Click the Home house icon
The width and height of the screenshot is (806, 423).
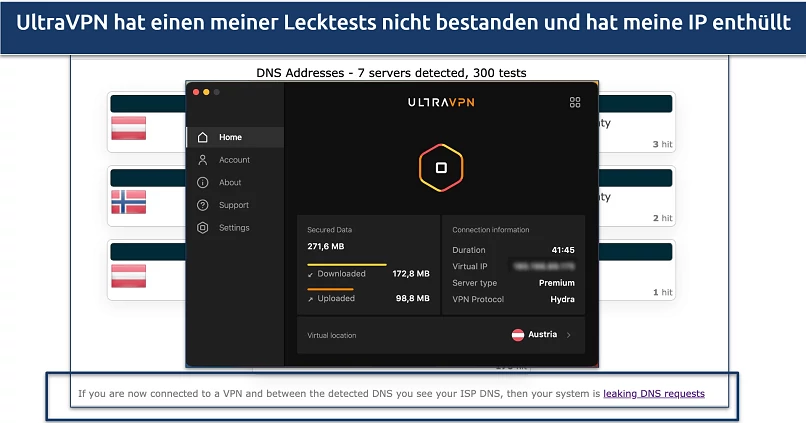tap(203, 137)
